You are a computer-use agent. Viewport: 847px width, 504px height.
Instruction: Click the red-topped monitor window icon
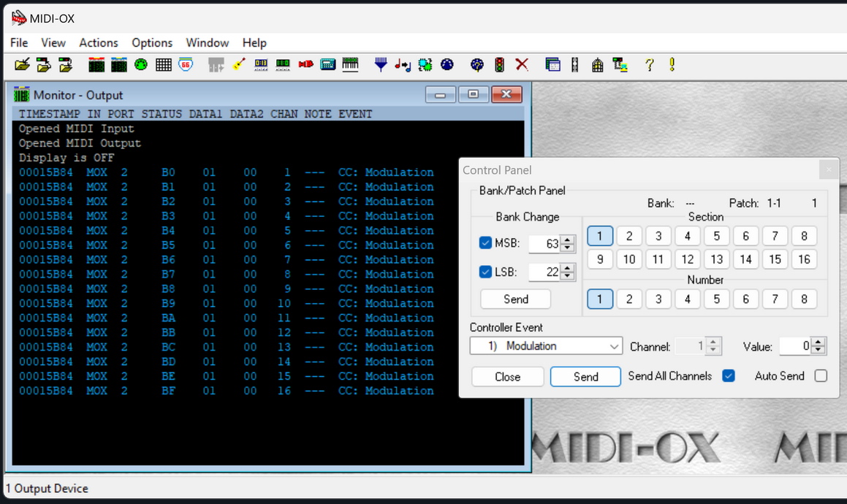(96, 65)
